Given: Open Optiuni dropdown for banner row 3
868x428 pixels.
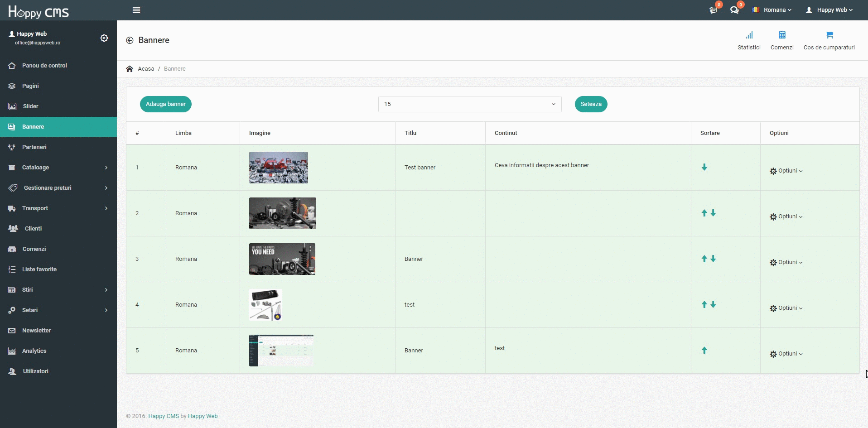Looking at the screenshot, I should (x=786, y=262).
